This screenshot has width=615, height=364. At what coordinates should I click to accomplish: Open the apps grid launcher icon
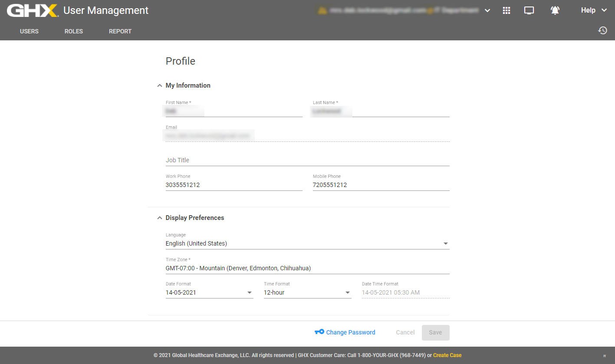(x=506, y=10)
